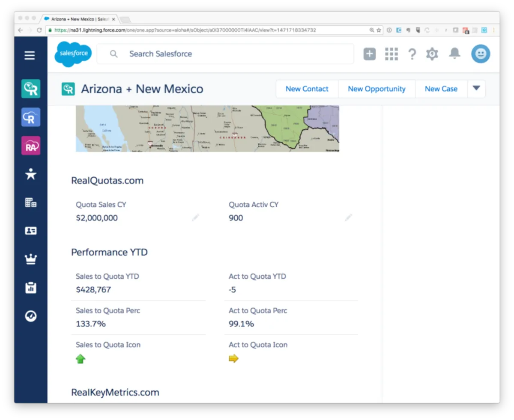Click the Arizona + New Mexico record icon
Image resolution: width=514 pixels, height=420 pixels.
tap(68, 89)
